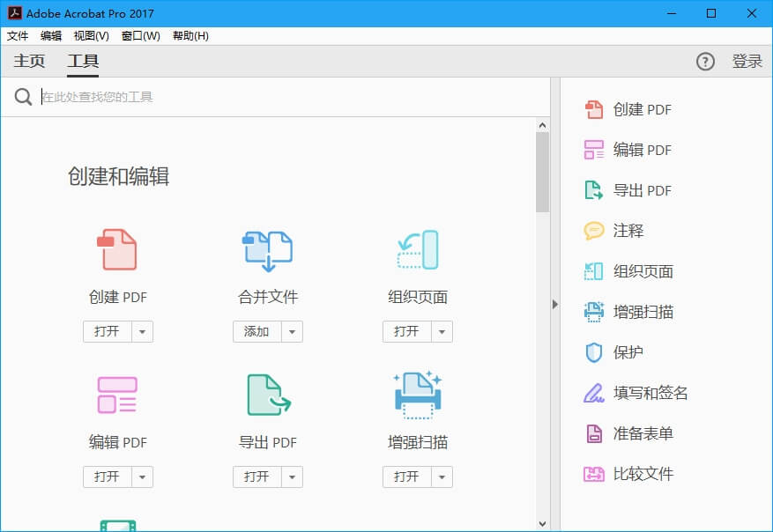
Task: Click 登录 to sign in
Action: click(x=747, y=62)
